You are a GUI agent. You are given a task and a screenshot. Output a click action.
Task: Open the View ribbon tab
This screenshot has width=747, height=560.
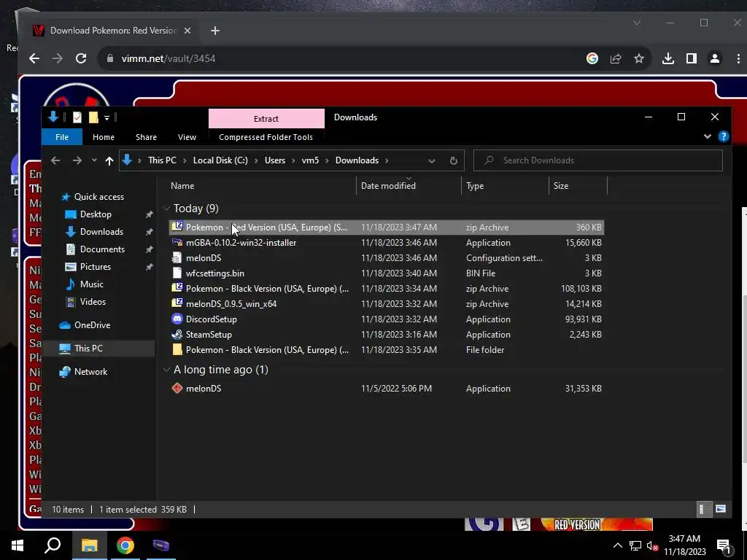(x=187, y=137)
